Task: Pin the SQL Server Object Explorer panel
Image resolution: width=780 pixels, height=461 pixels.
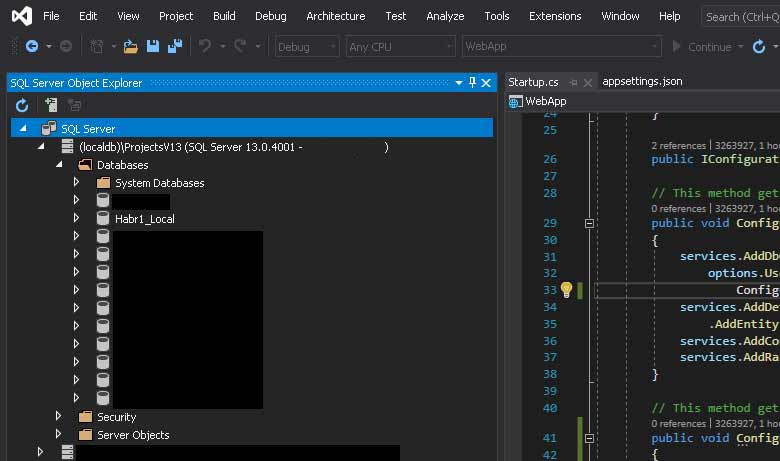Action: pos(472,83)
